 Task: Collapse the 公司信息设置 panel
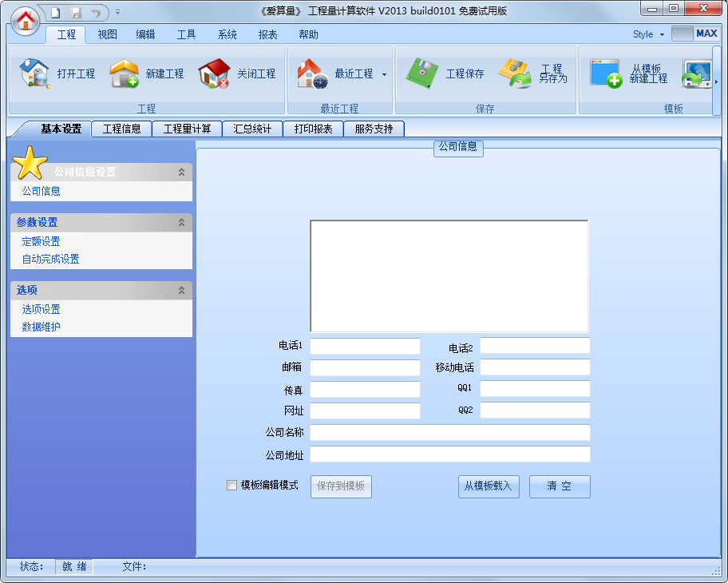[x=181, y=172]
